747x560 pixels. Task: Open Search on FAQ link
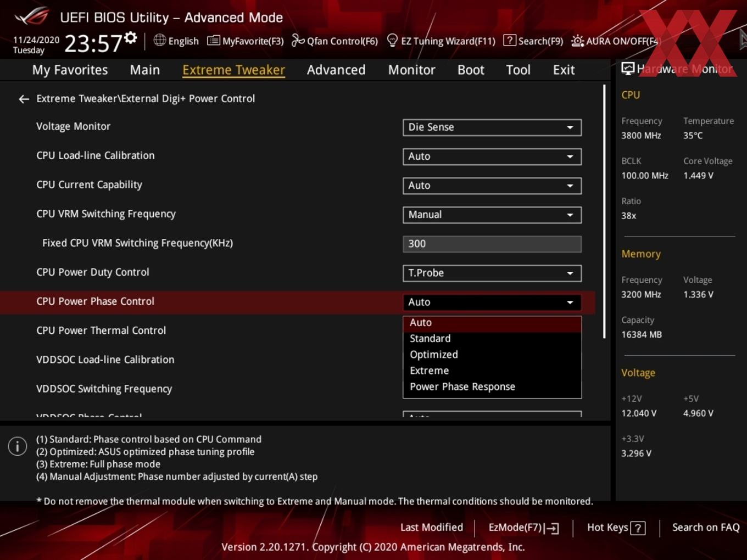(x=706, y=528)
